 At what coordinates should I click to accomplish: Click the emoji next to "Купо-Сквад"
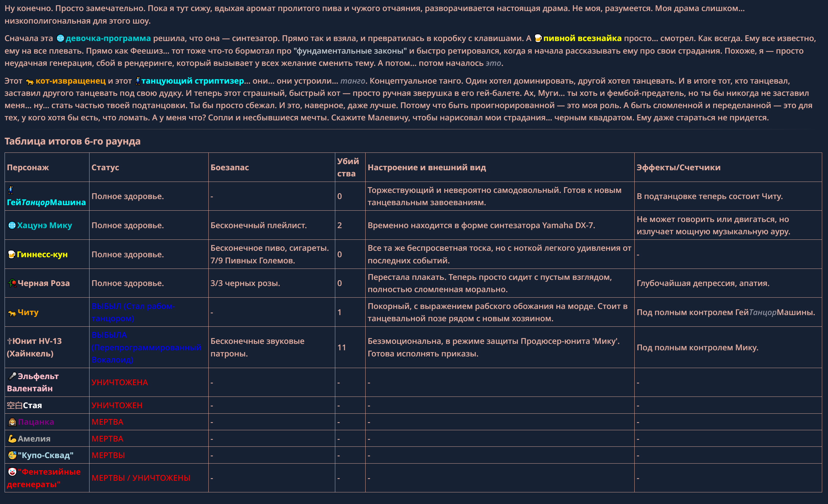[12, 455]
